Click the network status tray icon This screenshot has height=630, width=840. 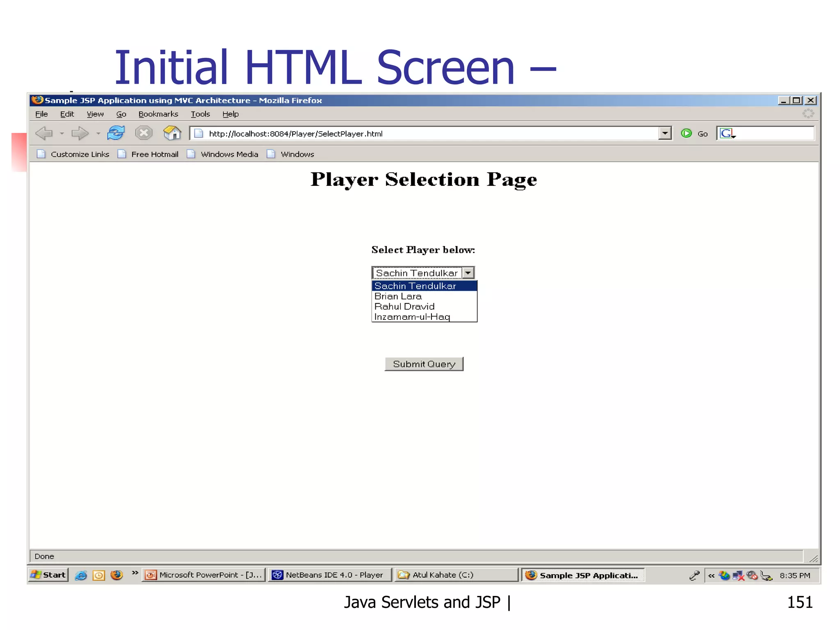(x=738, y=576)
